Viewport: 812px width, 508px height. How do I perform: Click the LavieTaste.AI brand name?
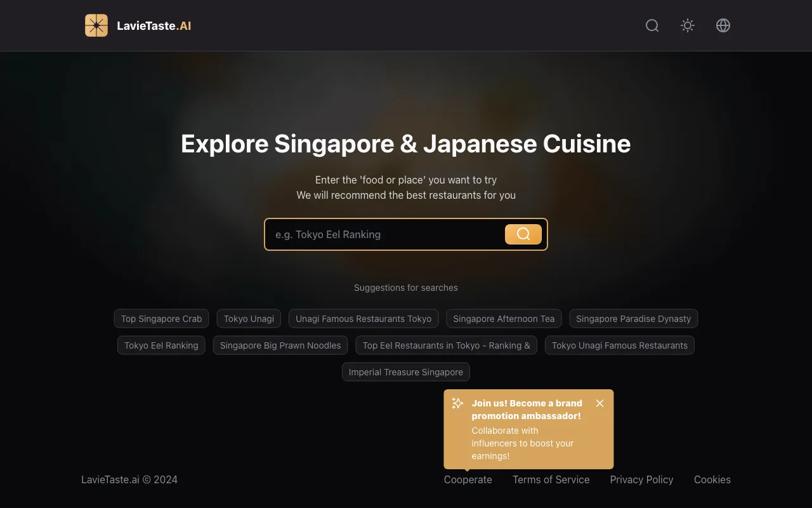point(154,26)
